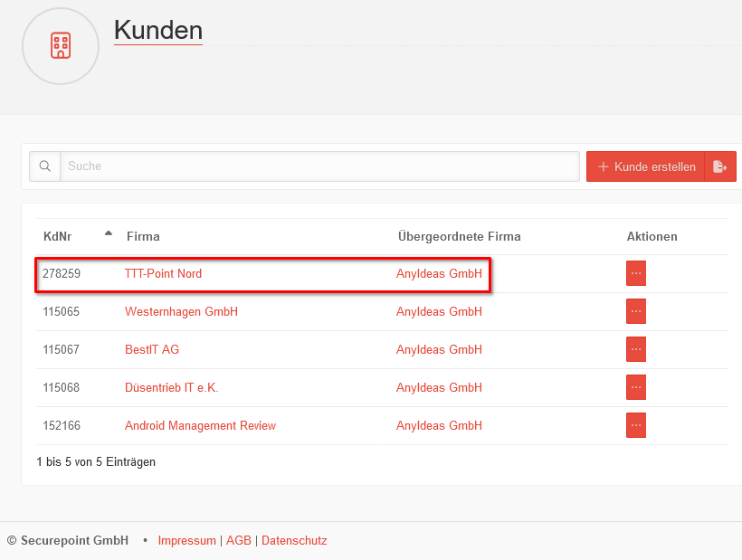Open Android Management Review customer
Viewport: 742px width, 560px height.
coord(200,426)
